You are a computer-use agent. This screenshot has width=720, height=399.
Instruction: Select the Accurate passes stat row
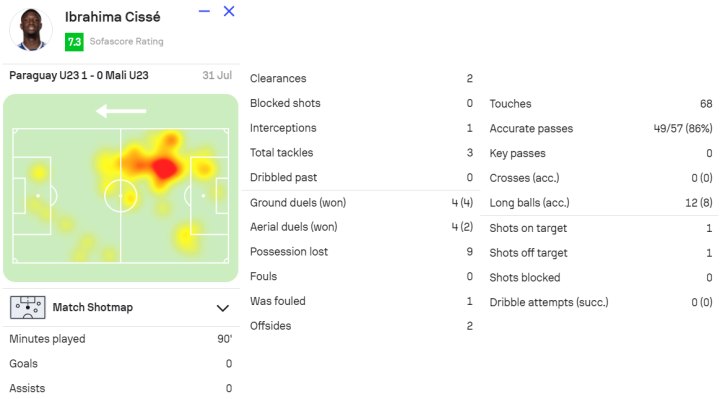pos(601,129)
